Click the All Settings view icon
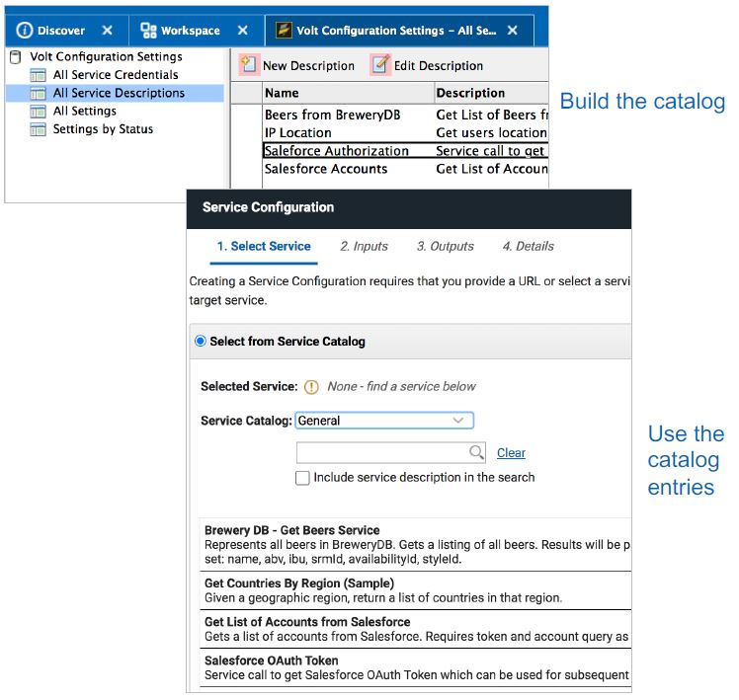 coord(38,112)
